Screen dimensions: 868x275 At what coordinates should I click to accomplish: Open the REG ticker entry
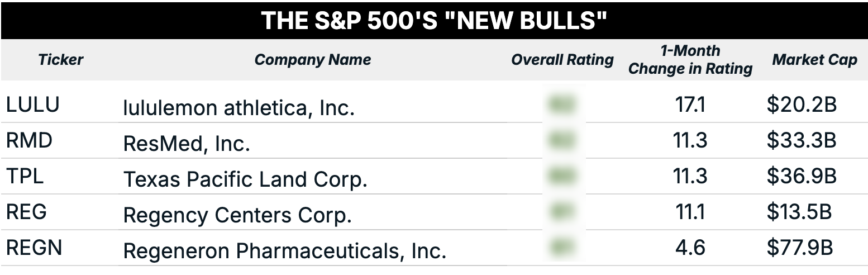[27, 212]
